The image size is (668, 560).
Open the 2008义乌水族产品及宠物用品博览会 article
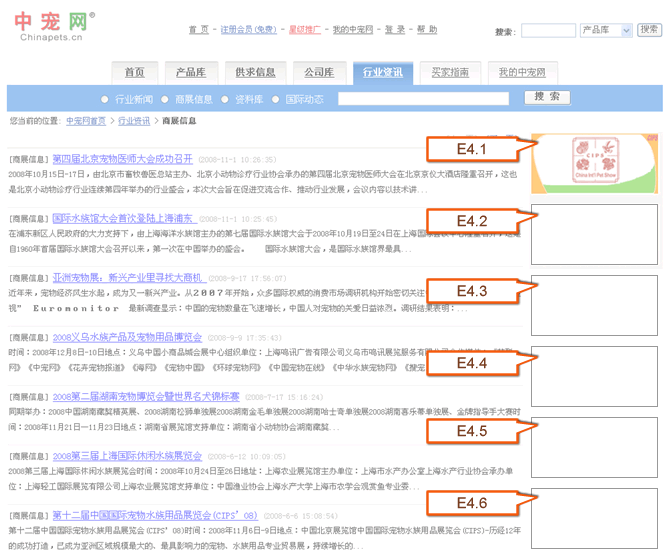[x=127, y=337]
